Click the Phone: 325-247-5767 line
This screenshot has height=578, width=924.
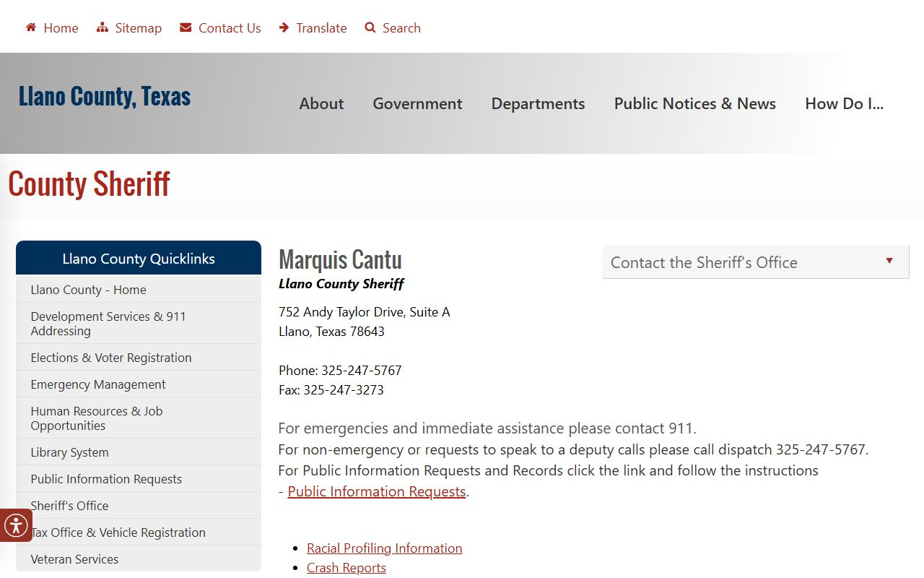(340, 371)
